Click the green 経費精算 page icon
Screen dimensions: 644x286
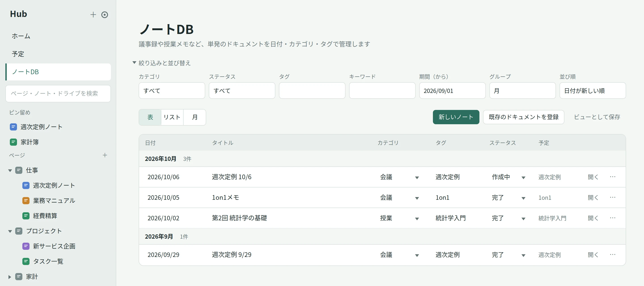tap(26, 216)
